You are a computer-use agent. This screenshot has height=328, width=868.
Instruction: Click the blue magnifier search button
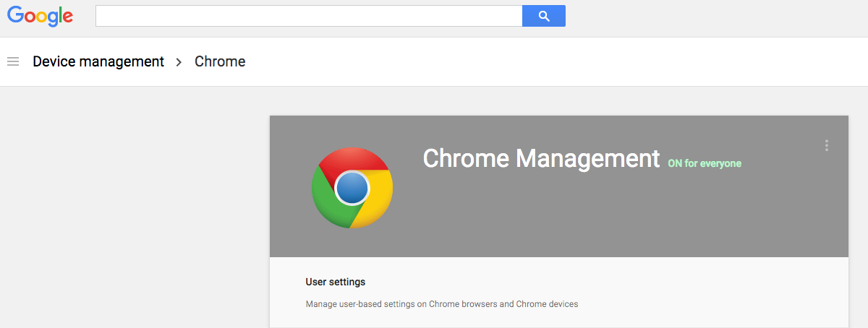tap(544, 16)
